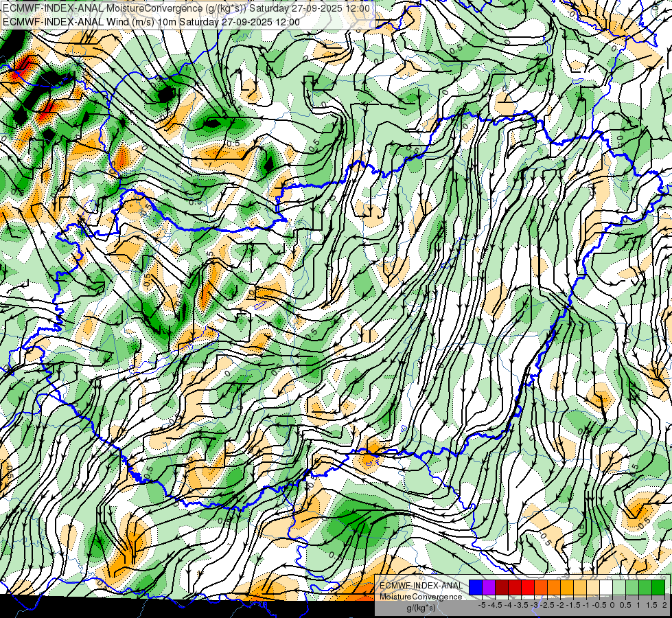Click the light green swatch between 0.5 and 1
This screenshot has height=618, width=672.
tap(633, 588)
